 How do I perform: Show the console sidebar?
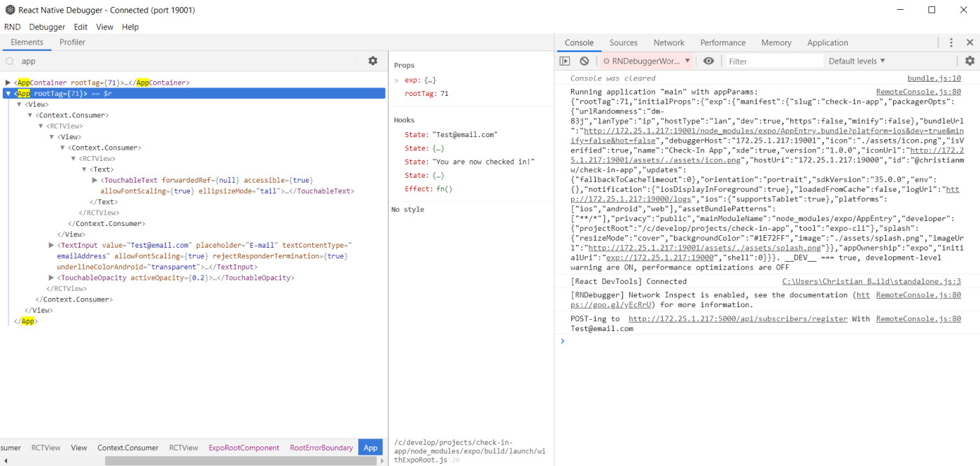[563, 61]
